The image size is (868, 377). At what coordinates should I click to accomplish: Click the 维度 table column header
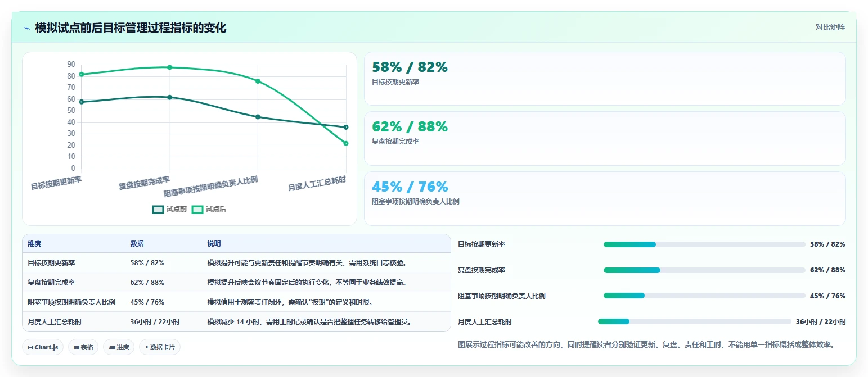(x=34, y=244)
